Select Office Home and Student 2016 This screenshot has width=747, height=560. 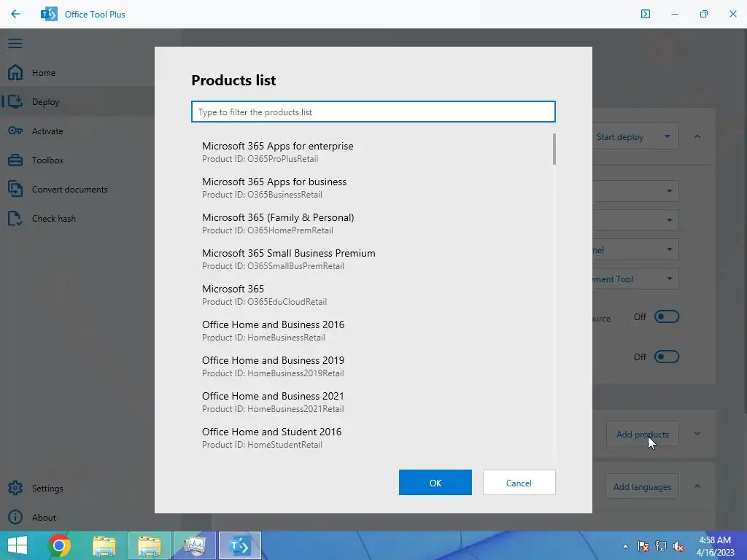(373, 437)
